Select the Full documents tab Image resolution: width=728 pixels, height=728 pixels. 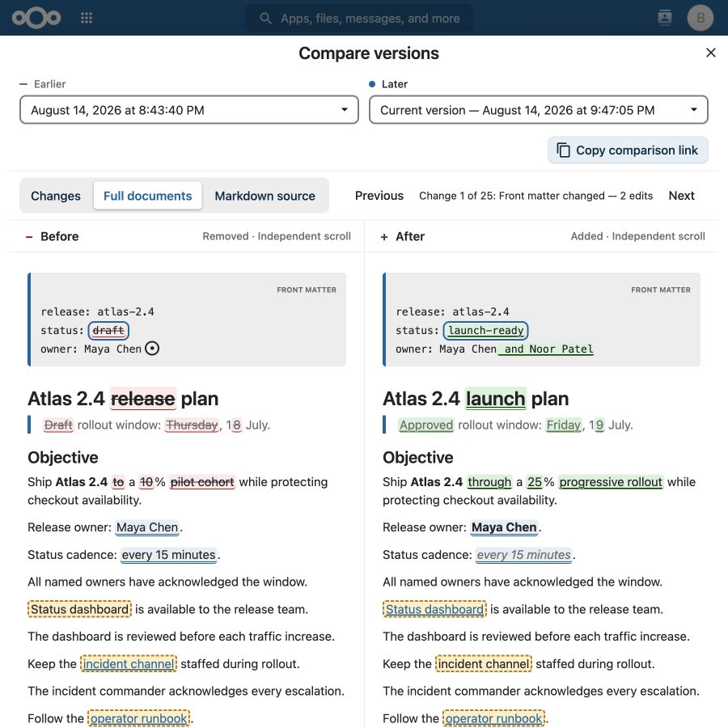click(x=148, y=196)
